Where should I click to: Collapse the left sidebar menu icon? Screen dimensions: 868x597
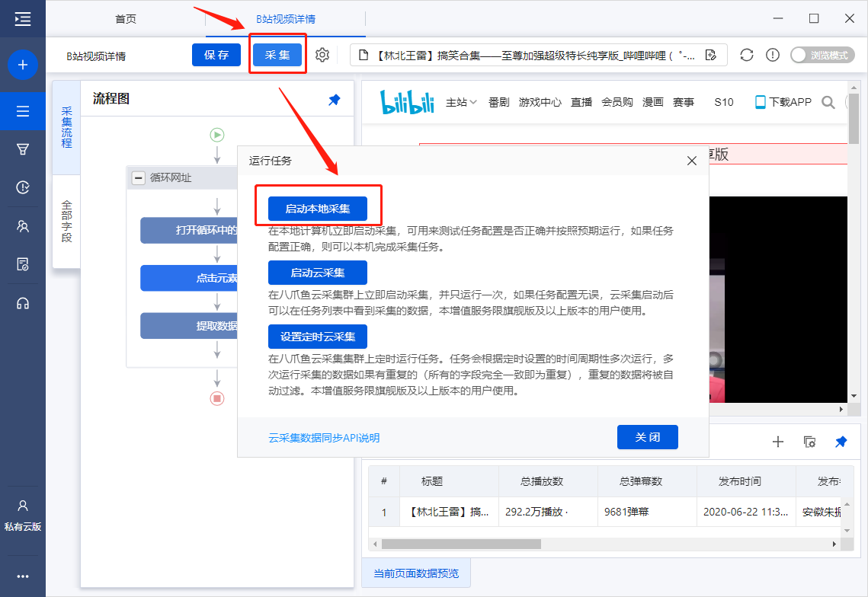[23, 19]
